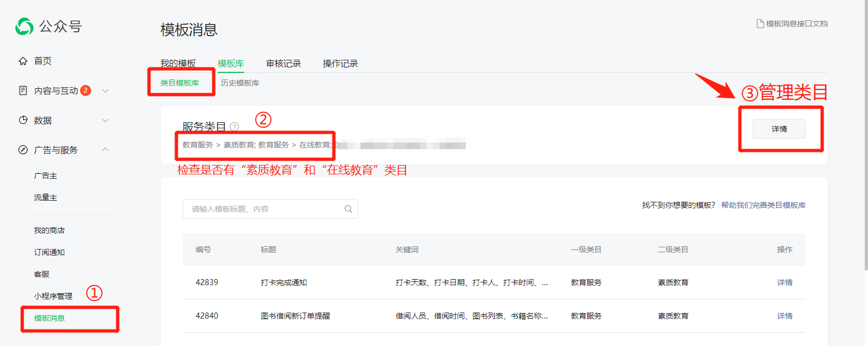Click the 编号 column header

pos(203,249)
